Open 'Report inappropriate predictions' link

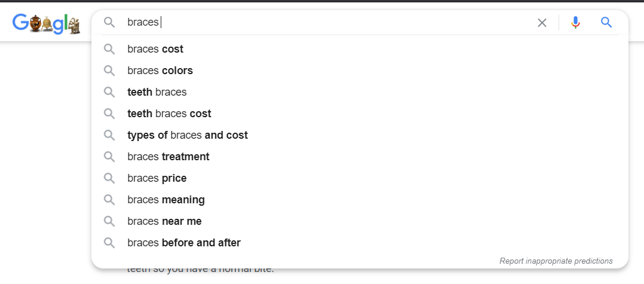pyautogui.click(x=556, y=261)
